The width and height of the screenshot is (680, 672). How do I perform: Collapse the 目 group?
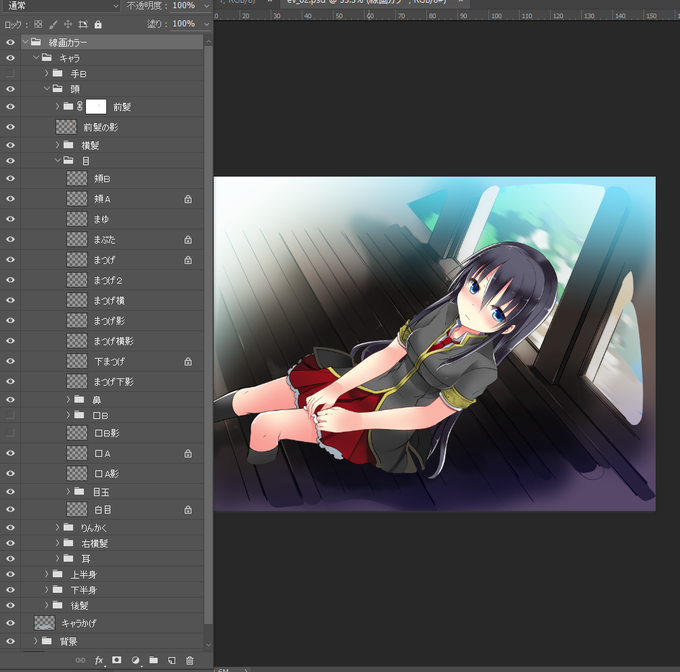click(58, 160)
